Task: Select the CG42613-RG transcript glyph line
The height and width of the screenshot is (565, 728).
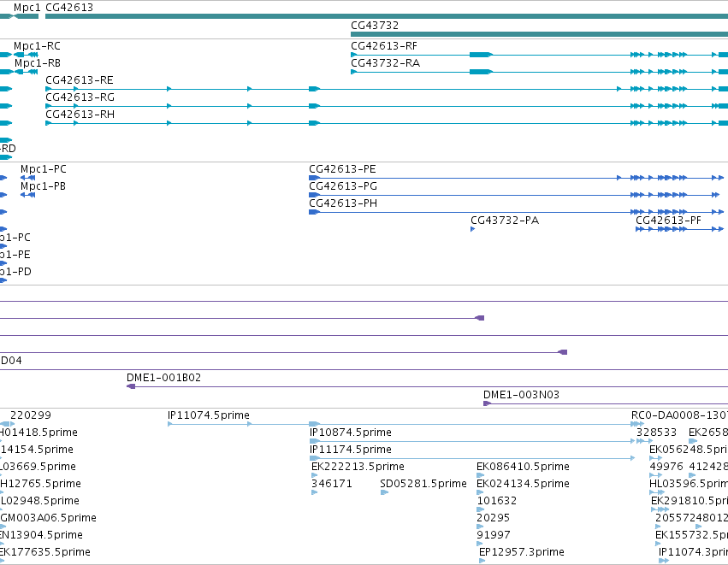Action: coord(387,106)
